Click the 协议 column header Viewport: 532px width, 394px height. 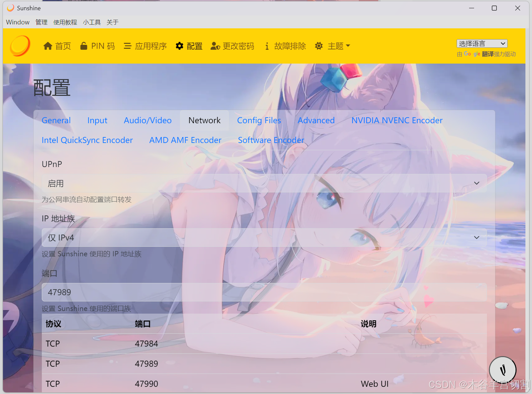pyautogui.click(x=53, y=324)
